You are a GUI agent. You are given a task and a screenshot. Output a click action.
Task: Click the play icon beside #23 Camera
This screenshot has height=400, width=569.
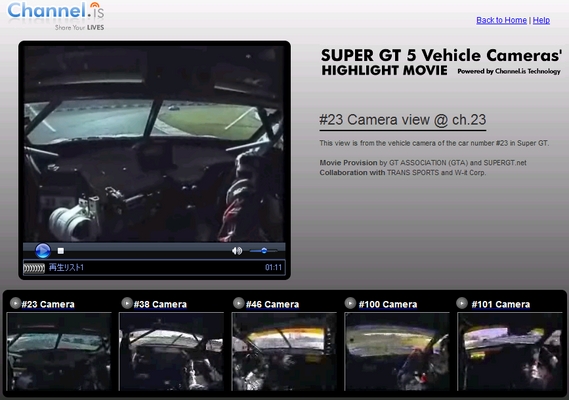[x=15, y=303]
